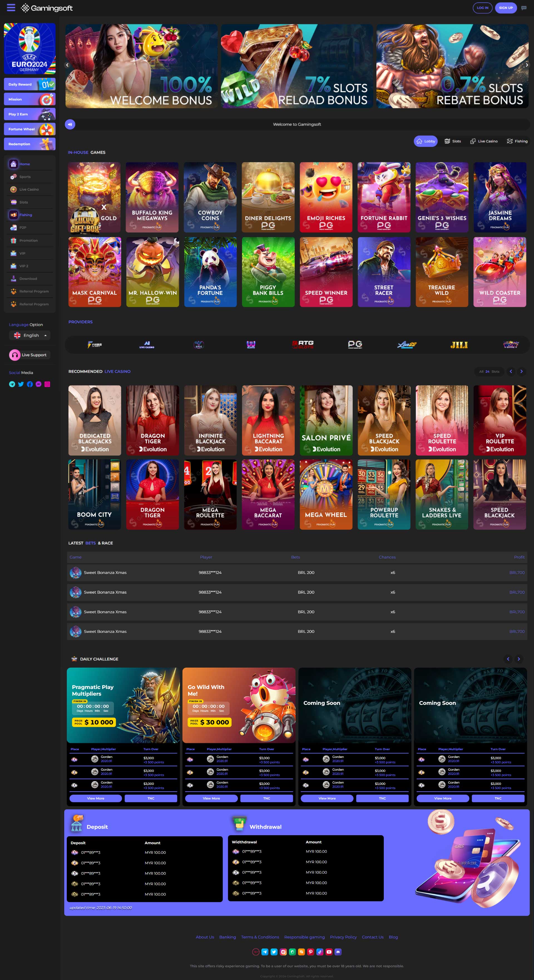The height and width of the screenshot is (980, 534).
Task: Click the Gamingsoft logo
Action: (47, 8)
